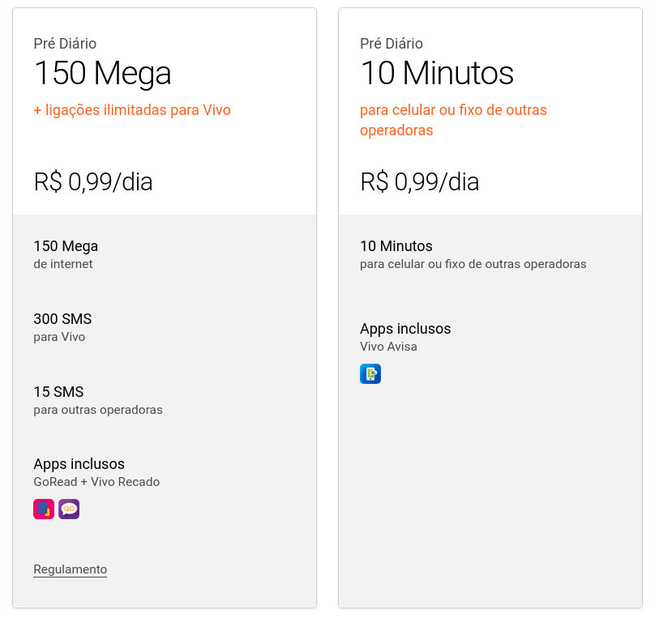Viewport: 672px width, 618px height.
Task: Click the R$ 0,99/dia price under 150 Mega
Action: point(93,181)
